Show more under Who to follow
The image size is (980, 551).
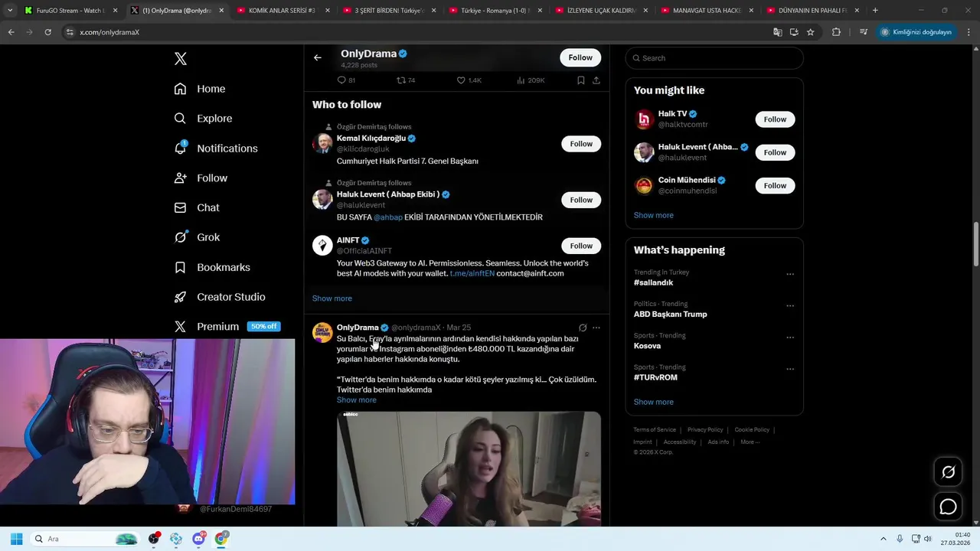(332, 298)
